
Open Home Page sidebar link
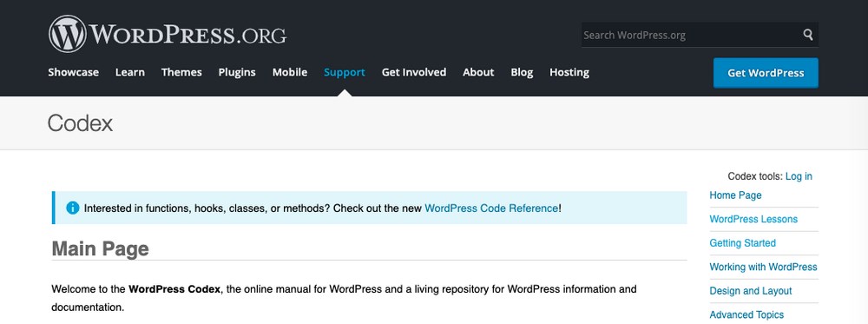[736, 195]
